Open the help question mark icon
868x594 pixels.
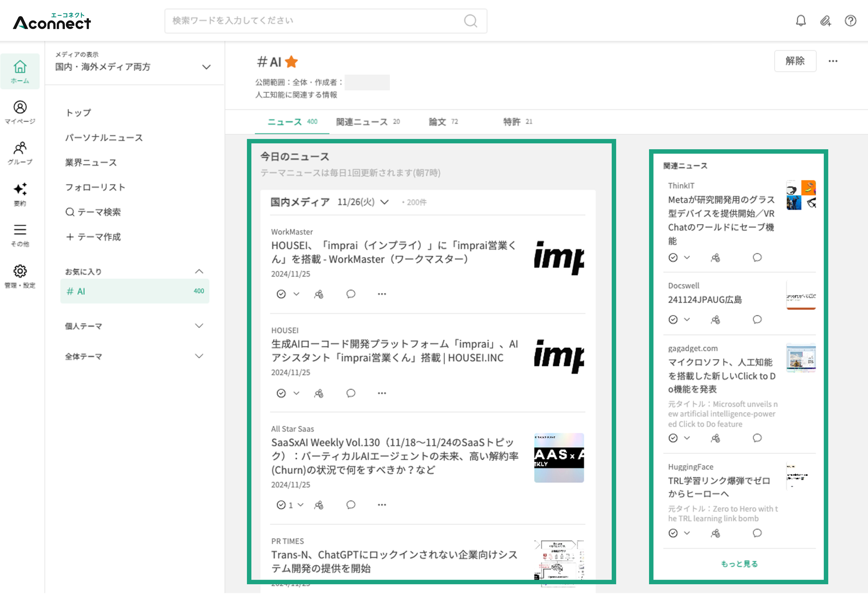coord(850,20)
